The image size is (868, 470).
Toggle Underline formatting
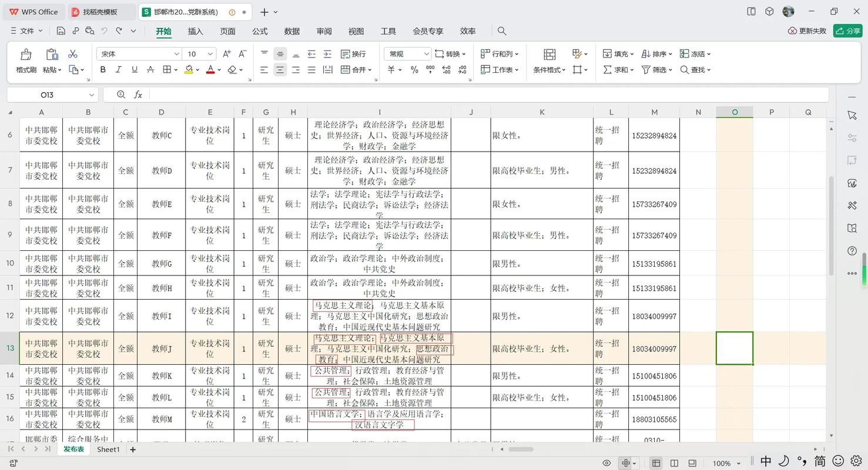pos(135,70)
